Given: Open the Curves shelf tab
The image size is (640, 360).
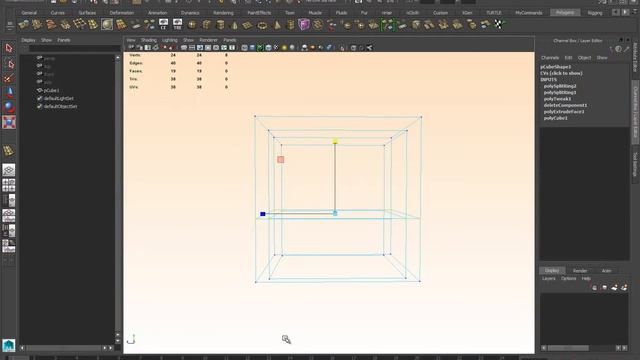Looking at the screenshot, I should click(x=58, y=13).
